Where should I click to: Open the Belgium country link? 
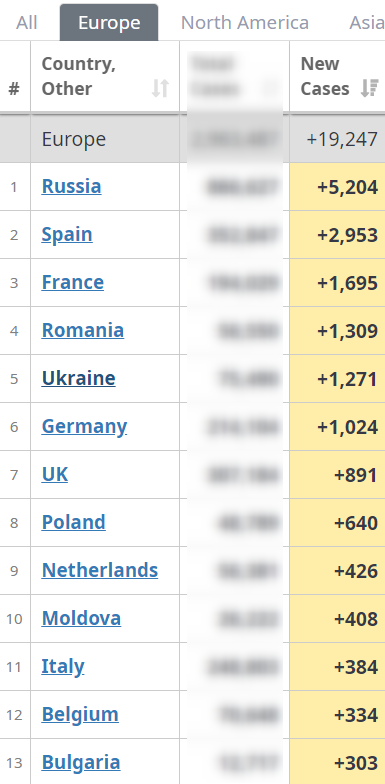pos(80,714)
